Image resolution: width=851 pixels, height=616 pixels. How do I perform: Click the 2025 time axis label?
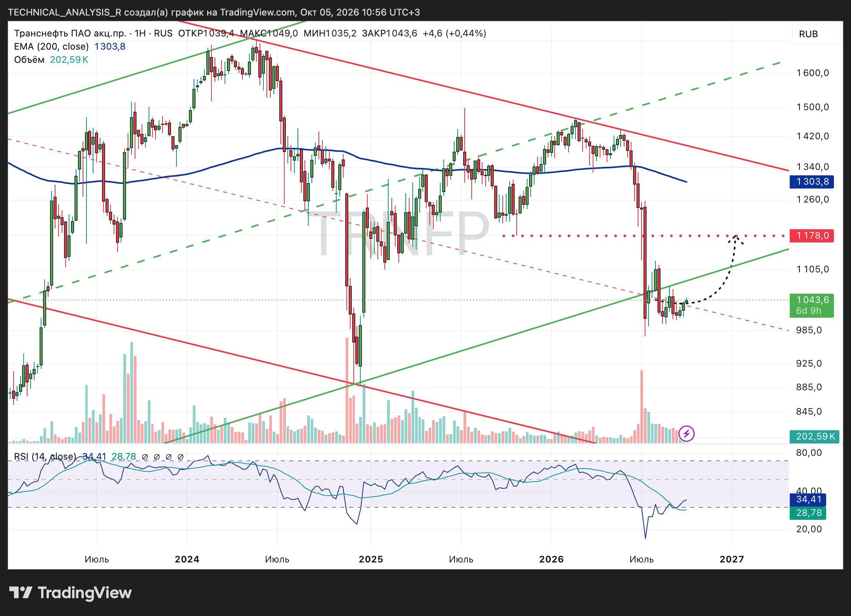click(371, 559)
